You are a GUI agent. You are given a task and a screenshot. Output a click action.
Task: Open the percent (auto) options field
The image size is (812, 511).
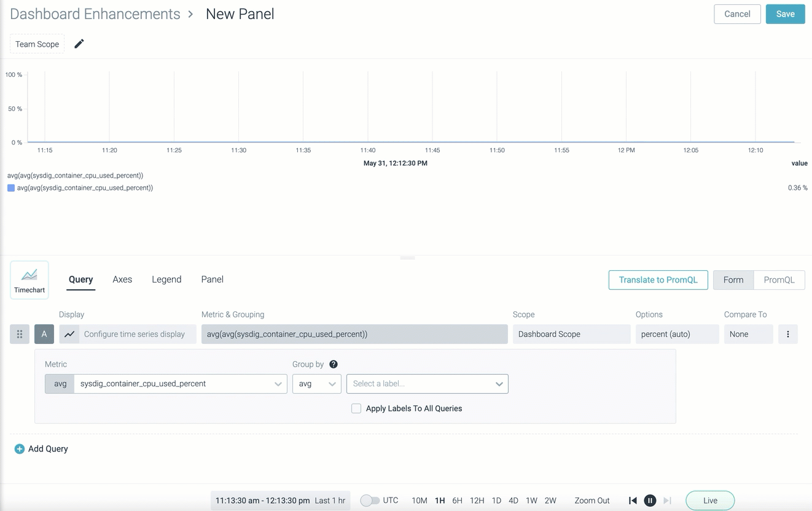[677, 334]
